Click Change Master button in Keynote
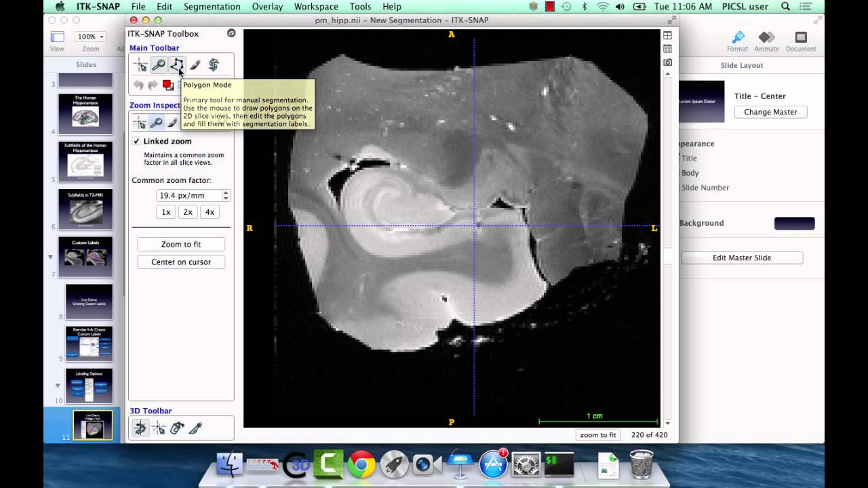 (x=770, y=112)
